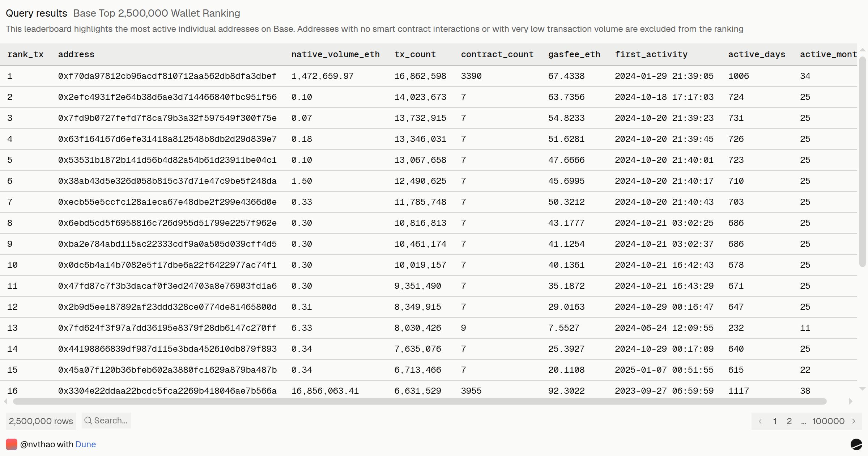Open page 2 of results
868x456 pixels.
tap(789, 421)
